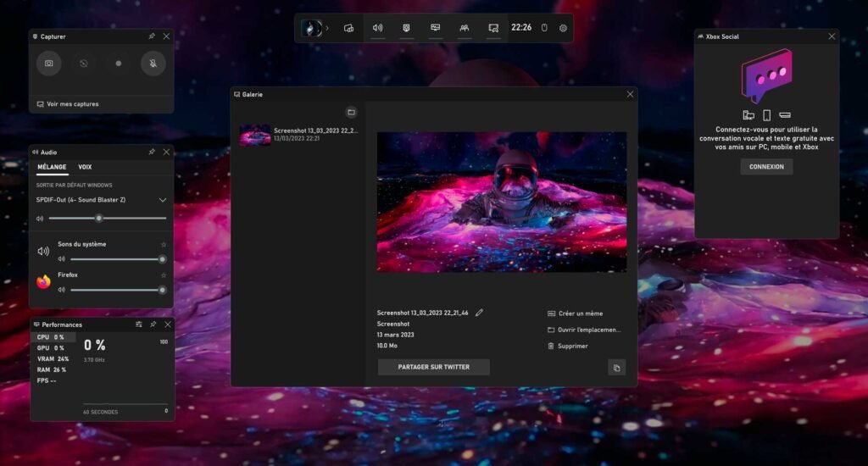Toggle the microphone in the Capturer widget

(153, 64)
